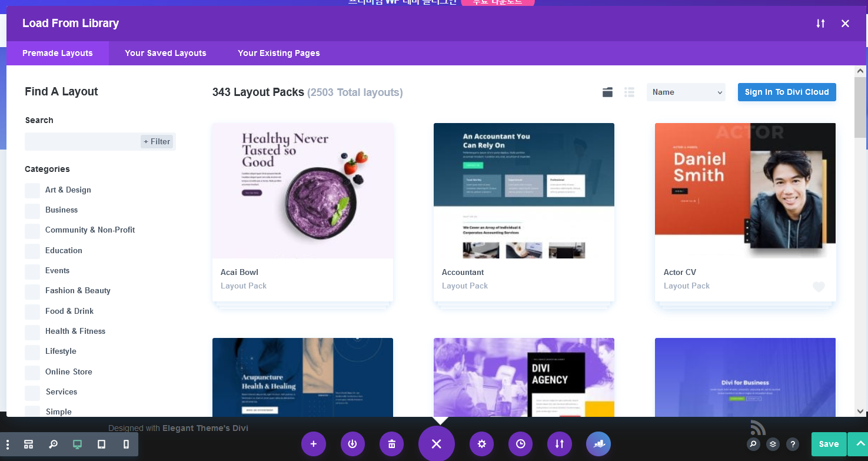Click the RSS feed icon in footer
The image size is (868, 461).
pyautogui.click(x=758, y=427)
